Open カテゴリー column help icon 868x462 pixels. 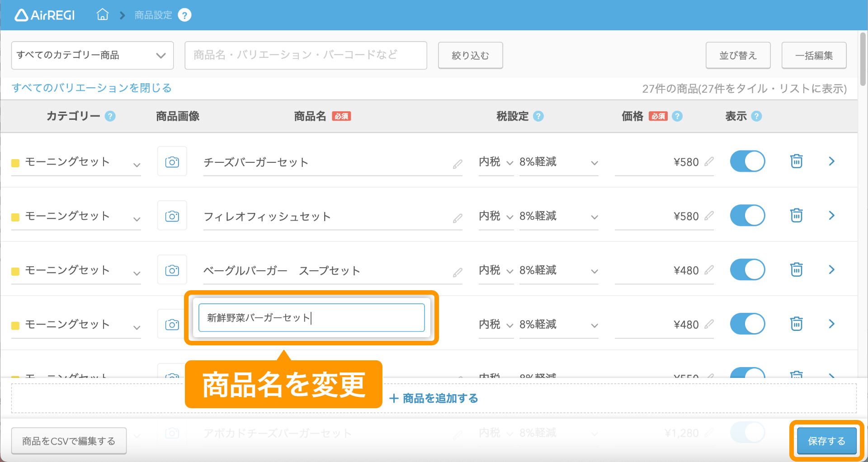(x=110, y=116)
